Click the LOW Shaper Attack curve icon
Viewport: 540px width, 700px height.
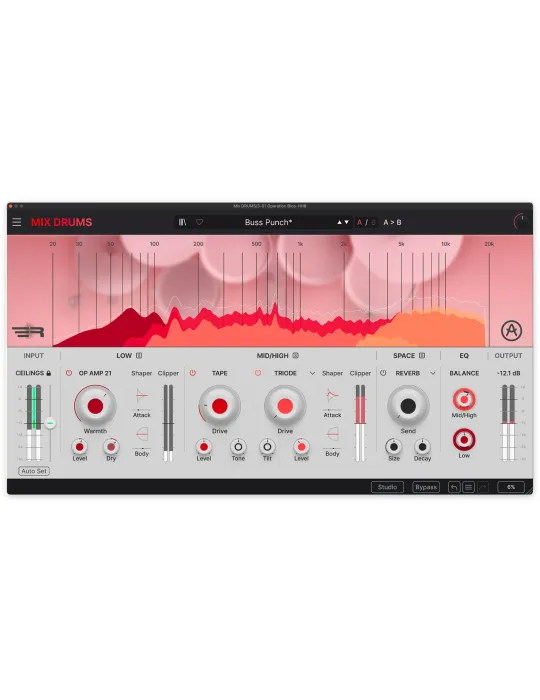coord(142,396)
